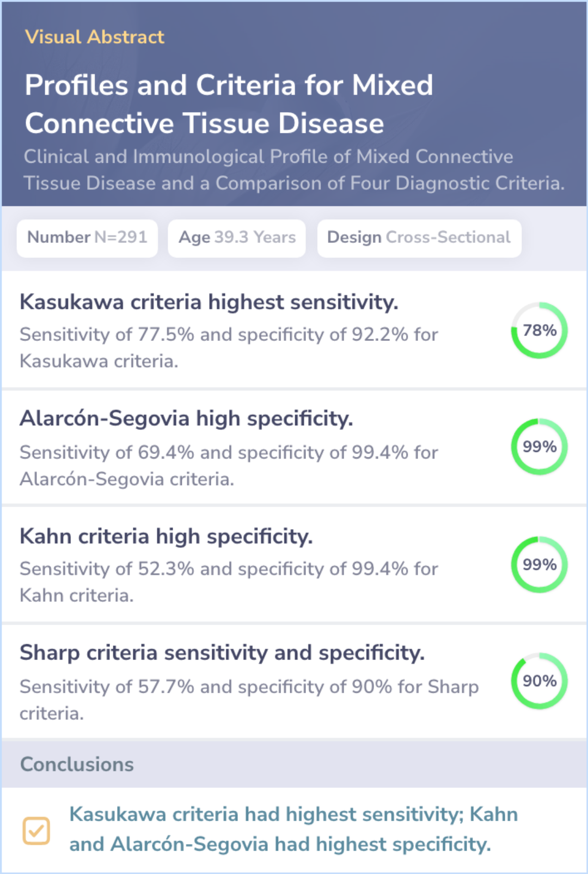Click the Alarcón-Segovia 99% progress ring
Screen dimensions: 588x874
tap(539, 447)
